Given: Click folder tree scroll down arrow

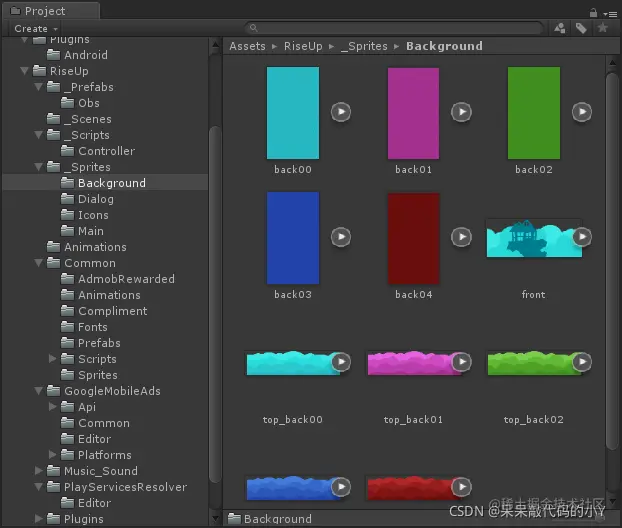Looking at the screenshot, I should click(215, 518).
